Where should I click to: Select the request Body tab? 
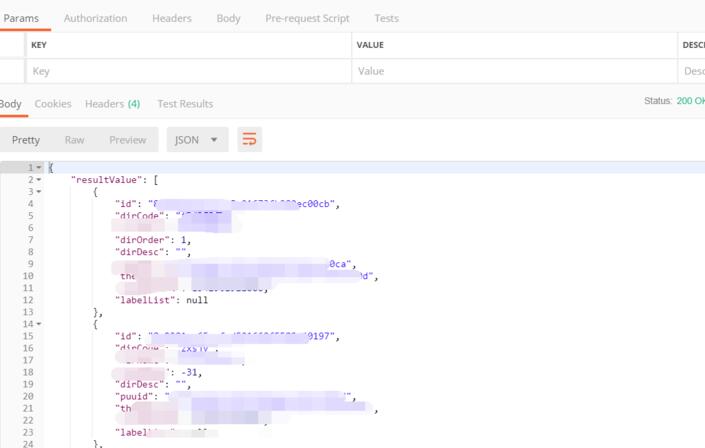click(x=228, y=18)
